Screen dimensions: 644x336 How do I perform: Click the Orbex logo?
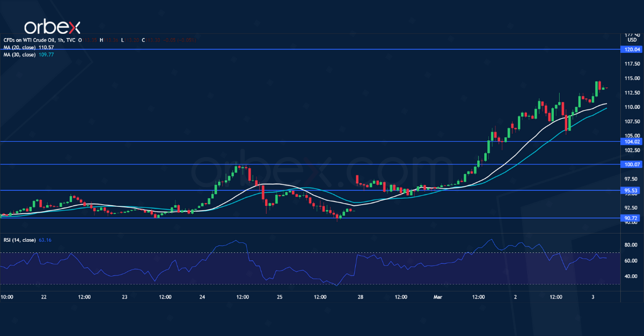tap(51, 24)
